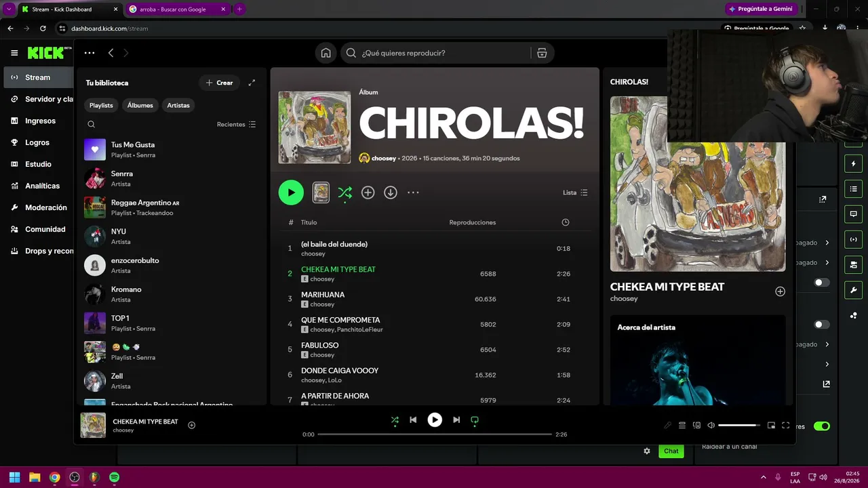The image size is (868, 488).
Task: Open the artist Senrra in library
Action: tap(170, 178)
